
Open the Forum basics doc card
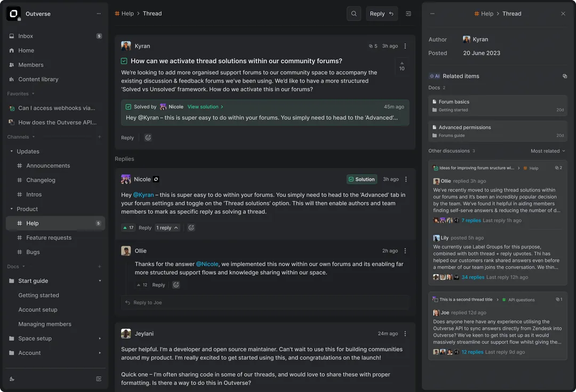(498, 106)
